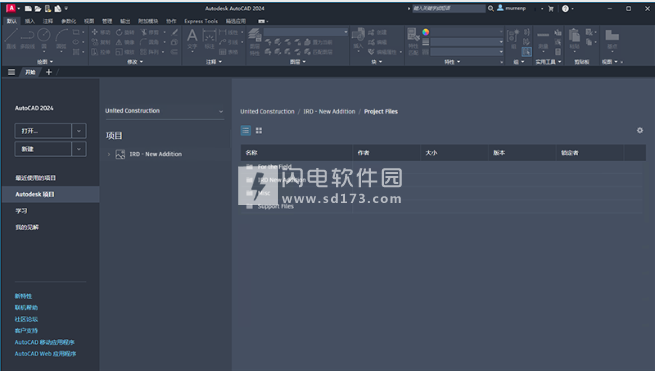655x371 pixels.
Task: Choose the Fillet (圆角) tool
Action: 150,42
